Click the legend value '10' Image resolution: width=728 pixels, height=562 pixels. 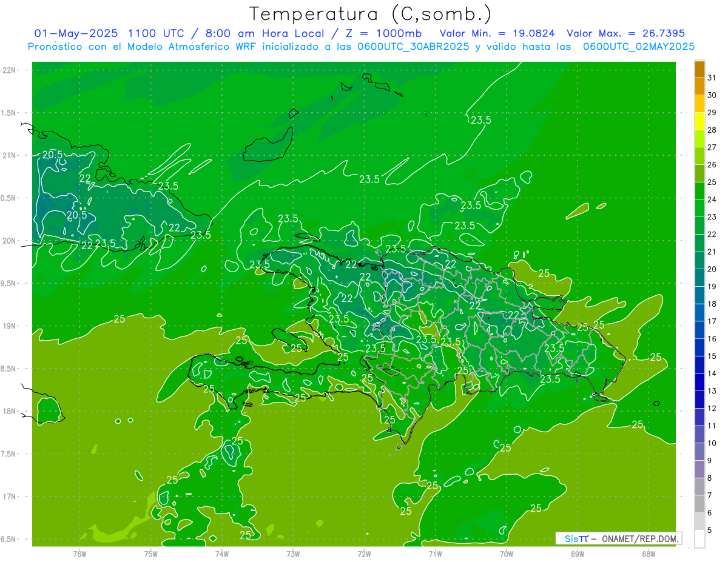click(x=712, y=443)
